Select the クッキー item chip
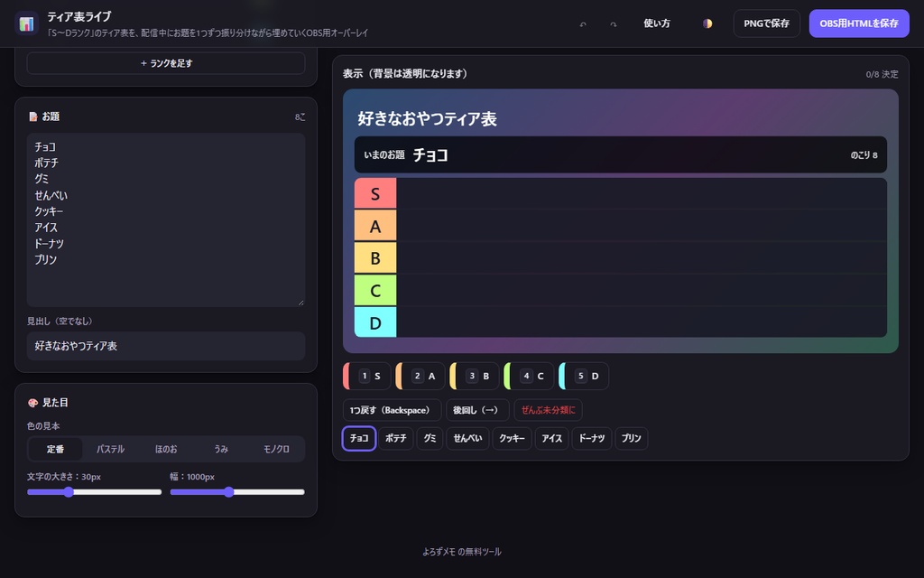The image size is (924, 578). (513, 438)
